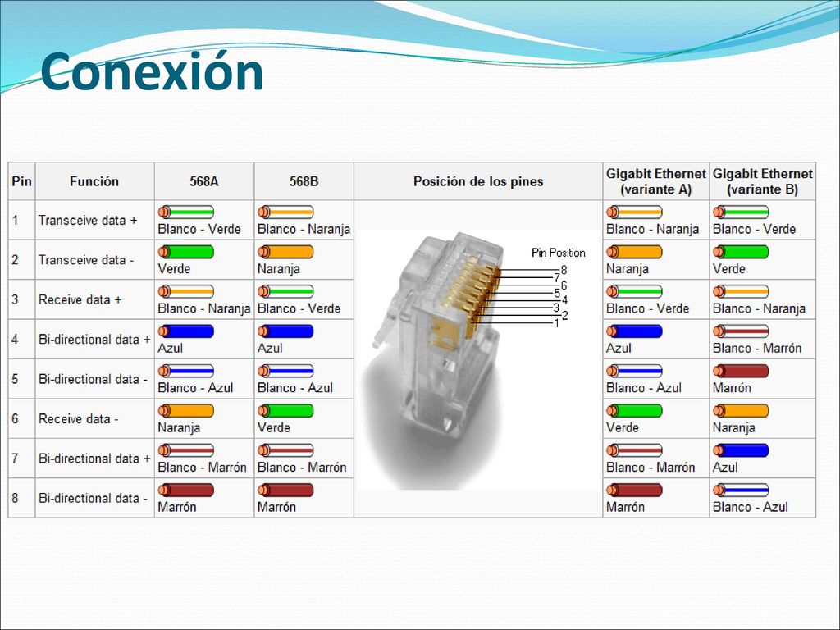This screenshot has height=630, width=840.
Task: Click the Posición de los pines header
Action: (x=478, y=181)
